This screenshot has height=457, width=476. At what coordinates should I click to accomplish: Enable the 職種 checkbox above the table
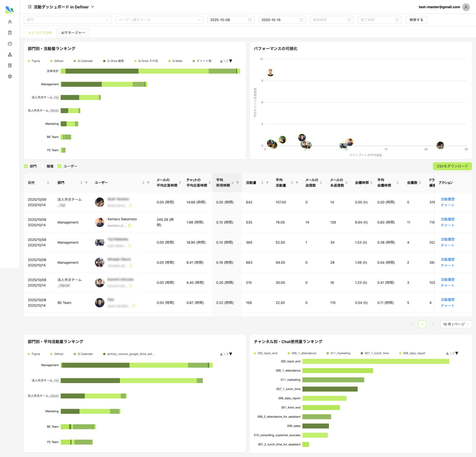coord(43,166)
